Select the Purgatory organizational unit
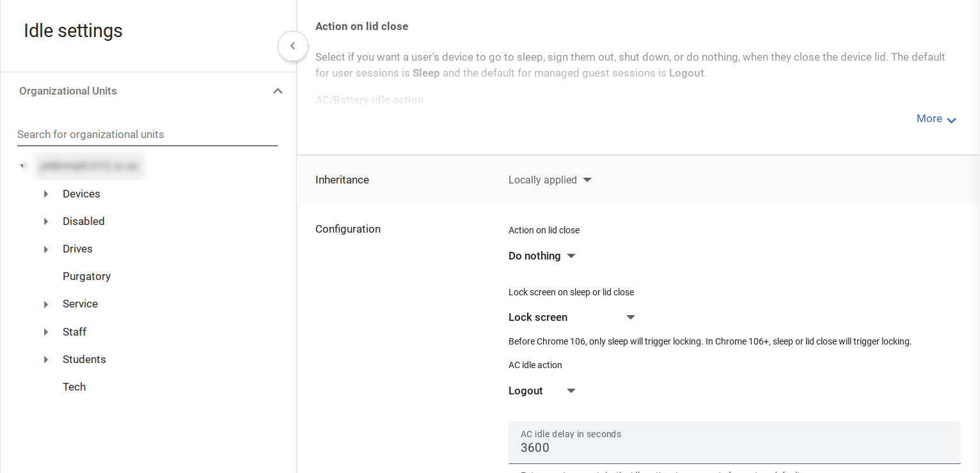980x473 pixels. [86, 276]
